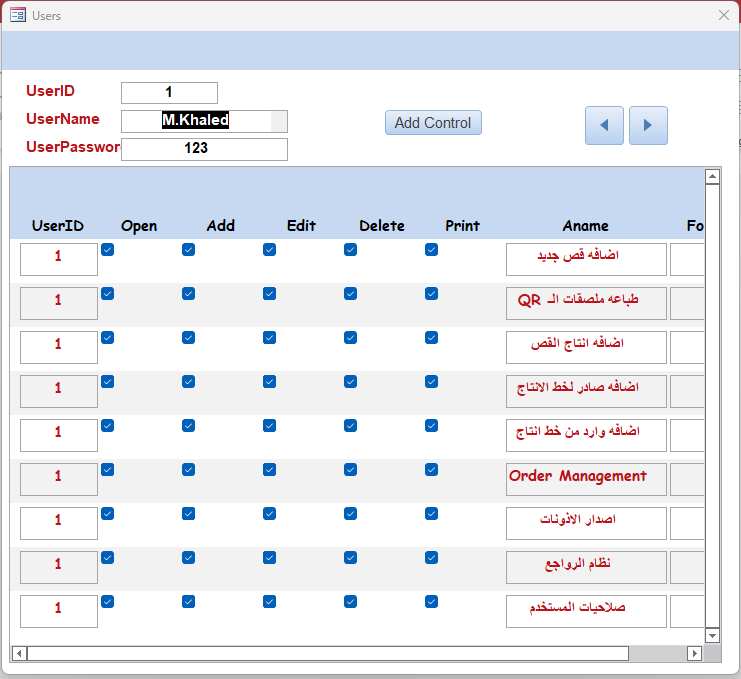This screenshot has height=679, width=741.
Task: Click the Aname column header
Action: tap(586, 226)
